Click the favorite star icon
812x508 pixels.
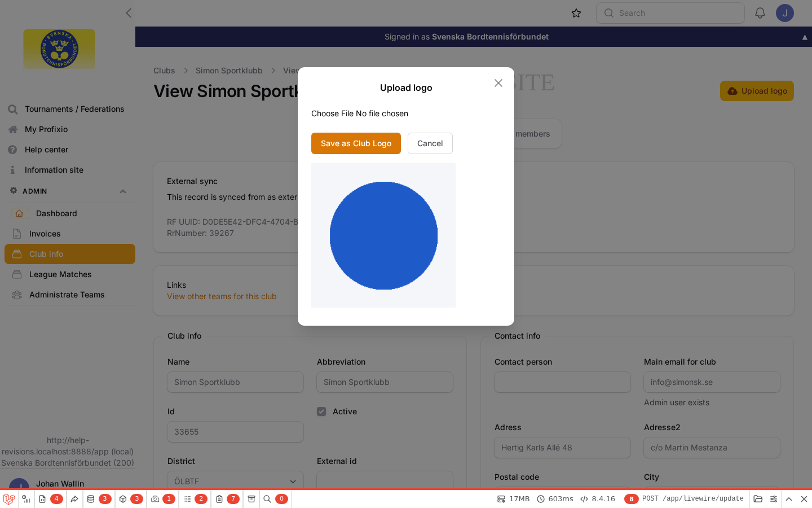(x=576, y=13)
